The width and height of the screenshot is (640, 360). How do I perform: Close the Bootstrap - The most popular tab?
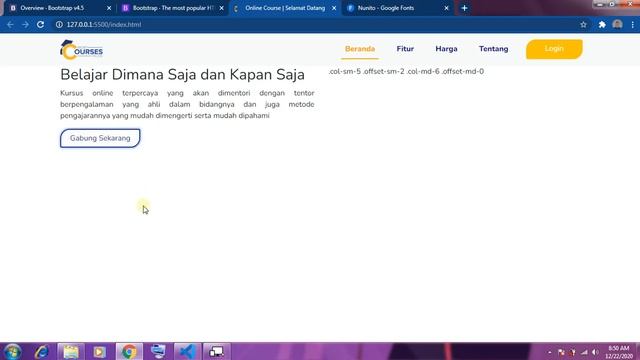pyautogui.click(x=221, y=8)
